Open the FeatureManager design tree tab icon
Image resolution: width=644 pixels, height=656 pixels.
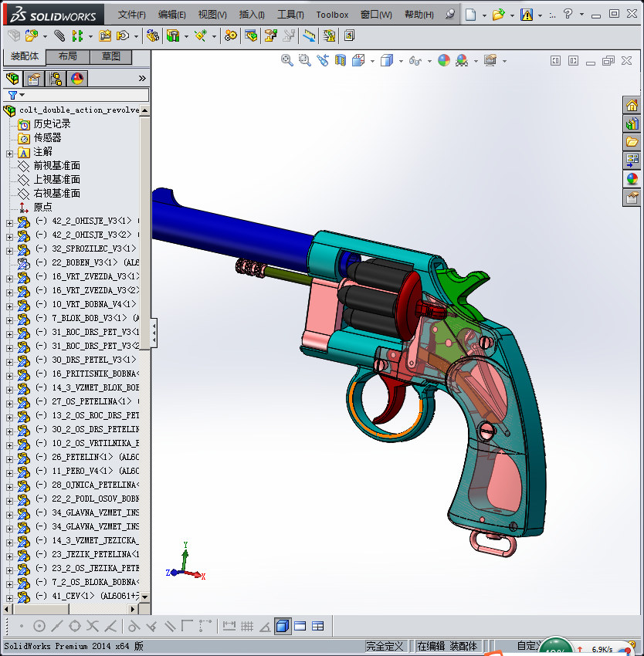[12, 78]
